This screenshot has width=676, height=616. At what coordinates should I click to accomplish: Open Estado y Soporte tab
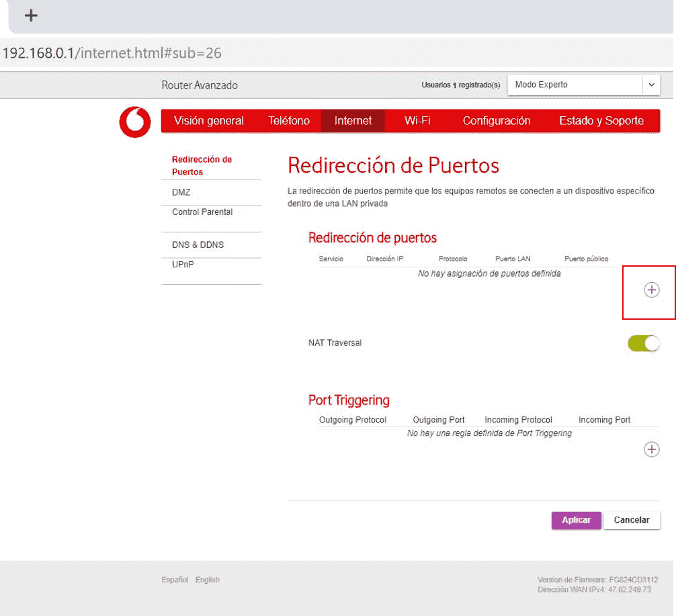[x=601, y=121]
